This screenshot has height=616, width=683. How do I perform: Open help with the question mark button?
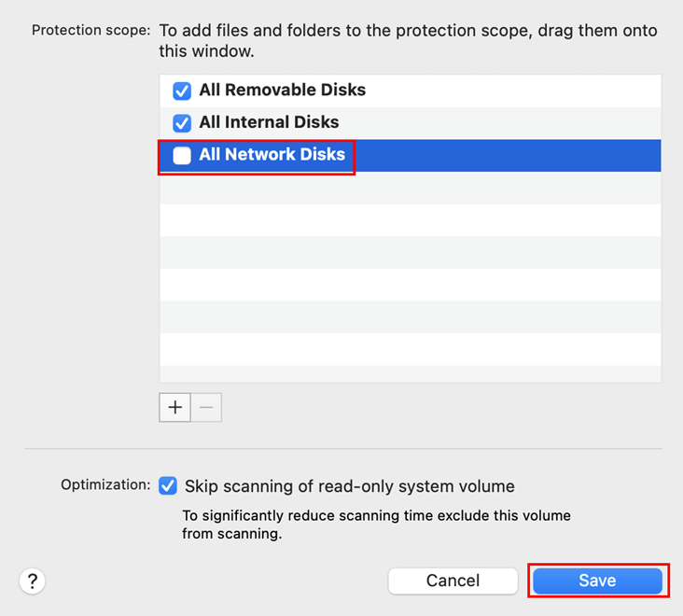click(32, 581)
